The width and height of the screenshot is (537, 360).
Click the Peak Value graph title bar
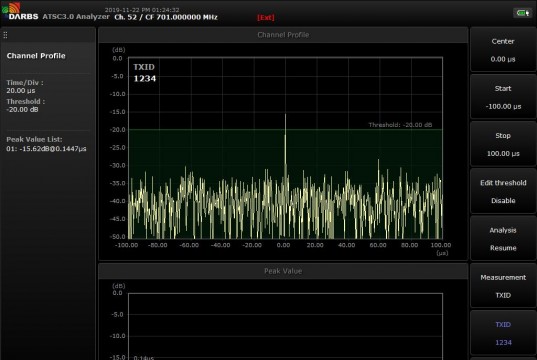click(x=283, y=271)
